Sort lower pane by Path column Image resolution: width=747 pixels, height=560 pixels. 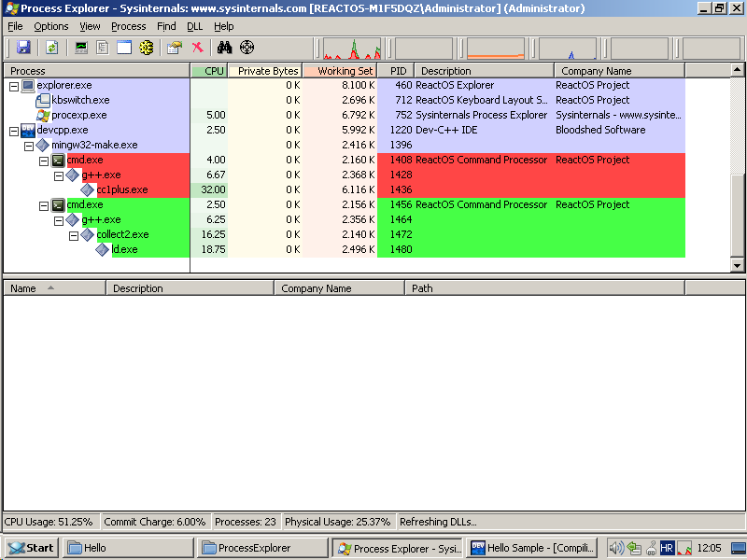point(544,288)
